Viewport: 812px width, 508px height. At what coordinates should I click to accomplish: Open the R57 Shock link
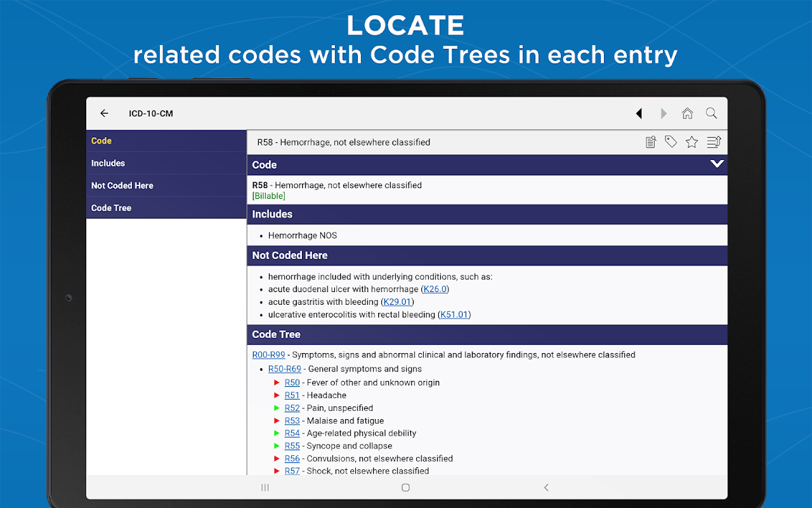[292, 471]
